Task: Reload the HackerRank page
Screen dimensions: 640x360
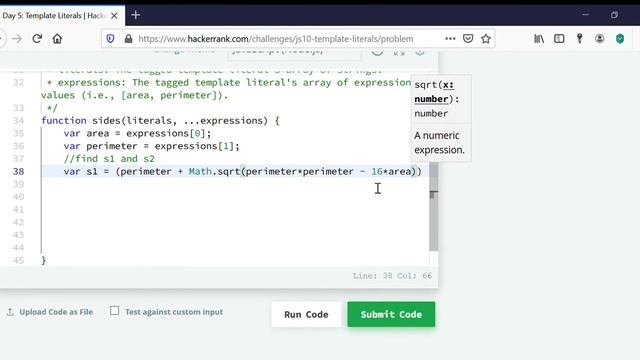Action: click(37, 39)
